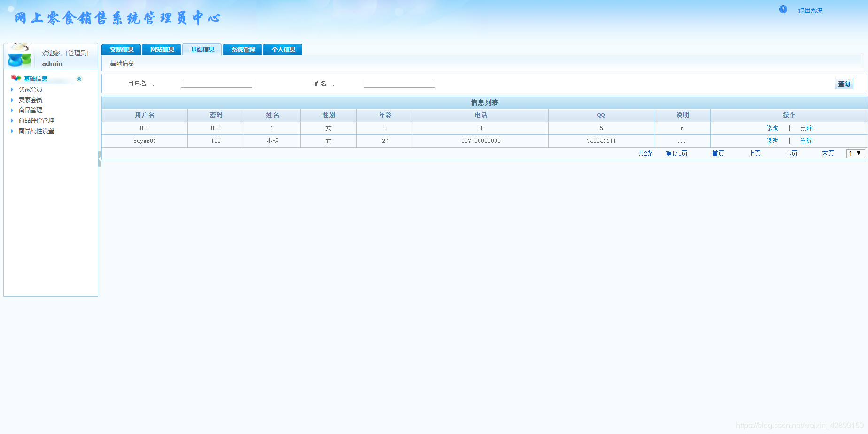Click 删除 for user 888

pyautogui.click(x=806, y=128)
